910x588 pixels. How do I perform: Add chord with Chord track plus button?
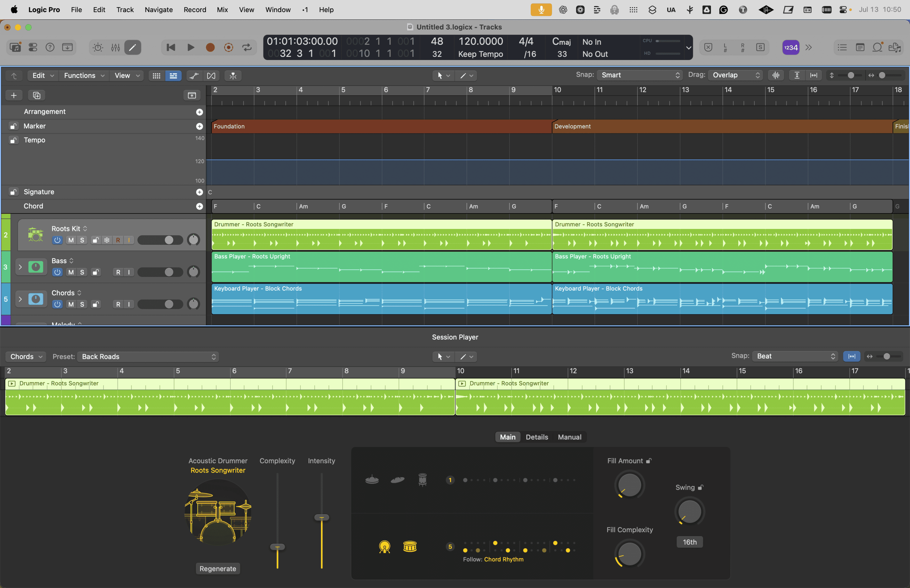click(199, 206)
